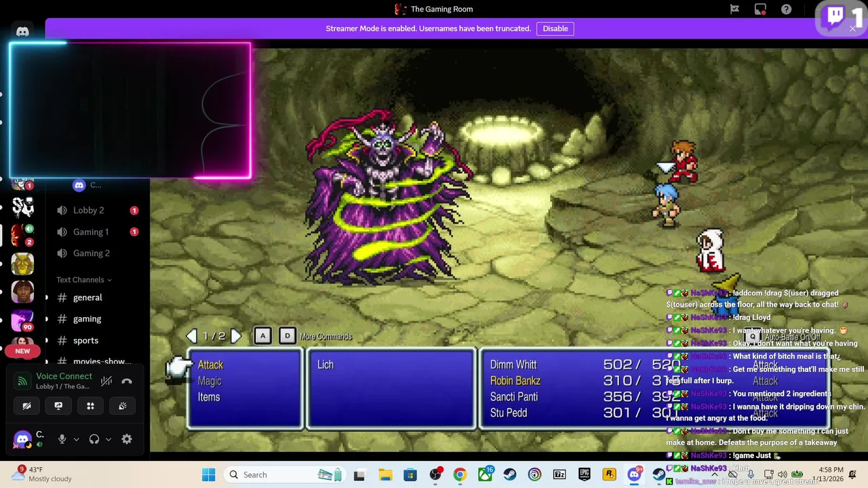
Task: Click the D key prompt button
Action: point(287,336)
